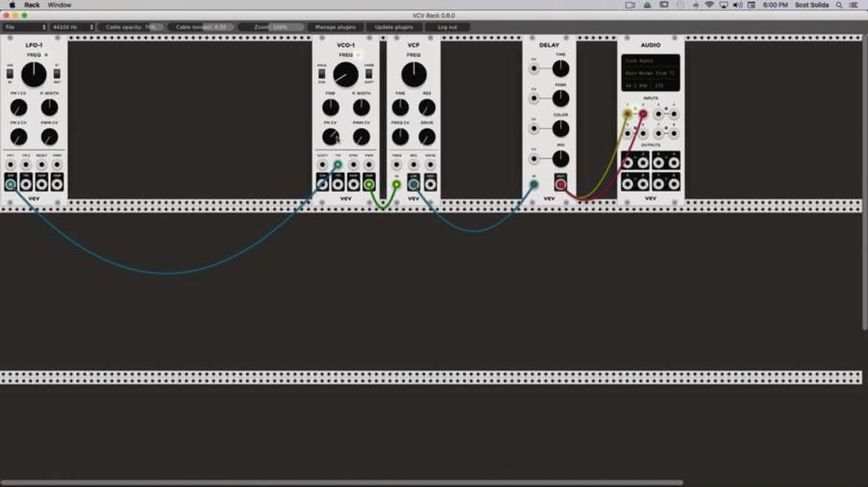The width and height of the screenshot is (868, 487).
Task: Click the VCF HPF output jack
Action: point(430,185)
